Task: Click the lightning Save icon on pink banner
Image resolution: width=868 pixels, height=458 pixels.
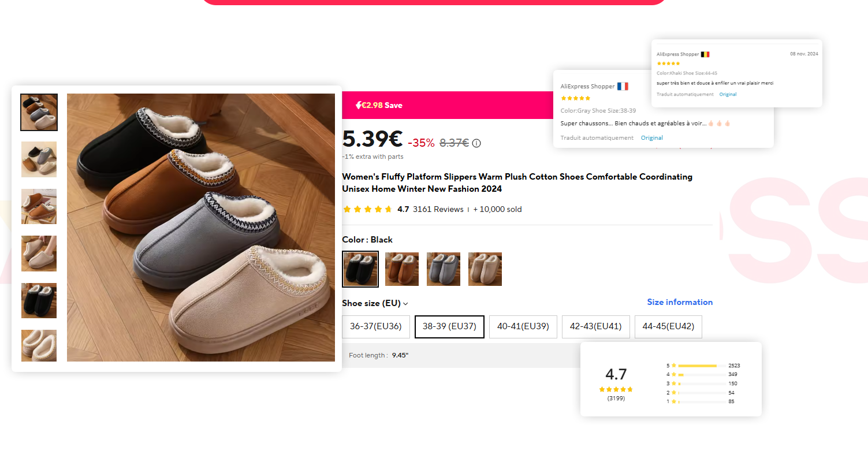Action: tap(359, 105)
